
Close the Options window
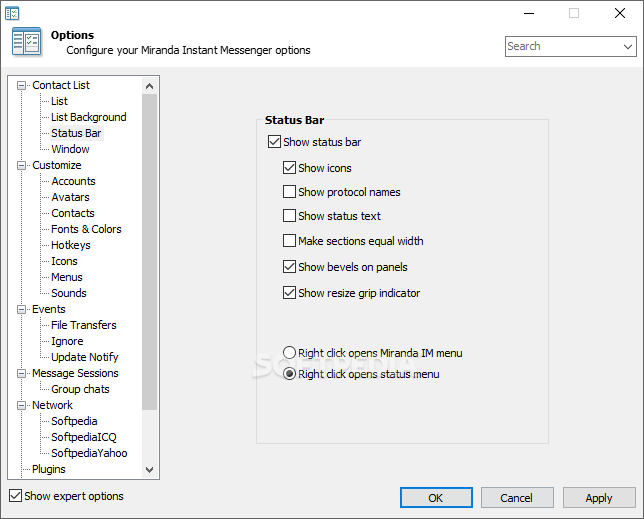pyautogui.click(x=620, y=14)
